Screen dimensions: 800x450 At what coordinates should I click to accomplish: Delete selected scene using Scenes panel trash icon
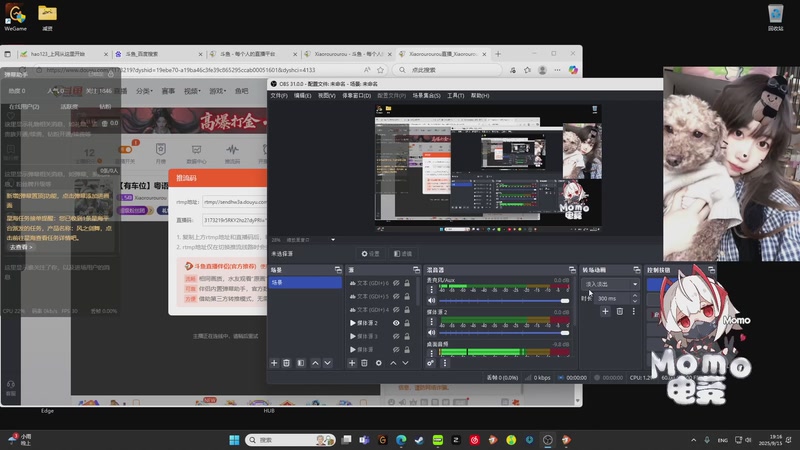(287, 363)
